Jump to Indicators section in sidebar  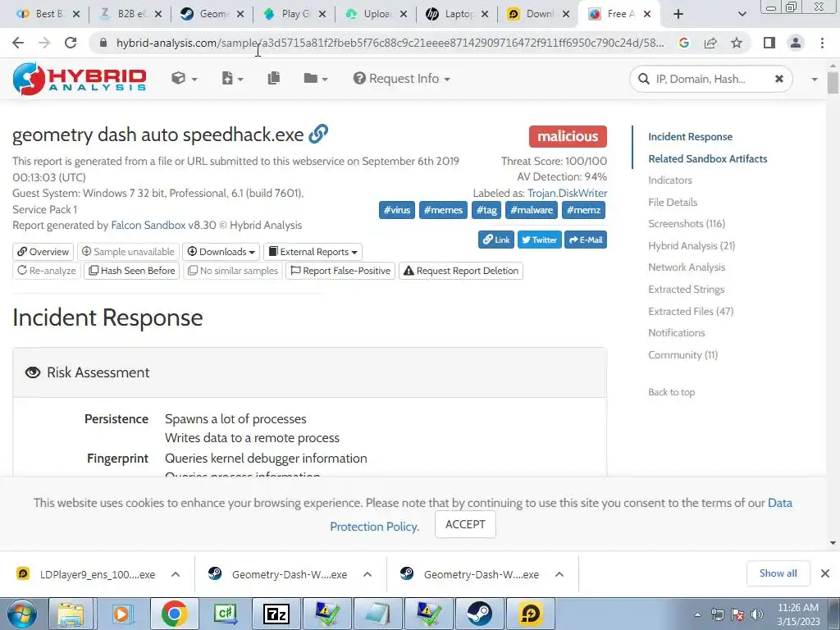pyautogui.click(x=669, y=180)
